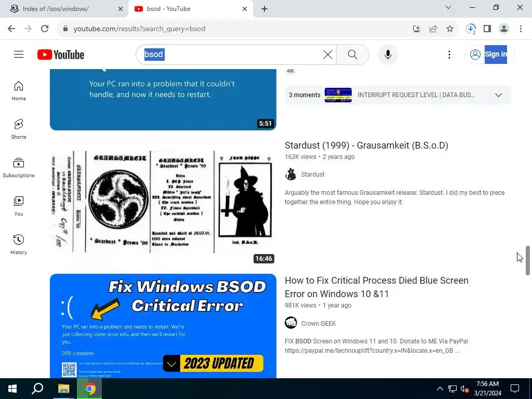This screenshot has height=399, width=532.
Task: Open the Fix Windows BSOD Critical Error thumbnail
Action: pos(163,326)
